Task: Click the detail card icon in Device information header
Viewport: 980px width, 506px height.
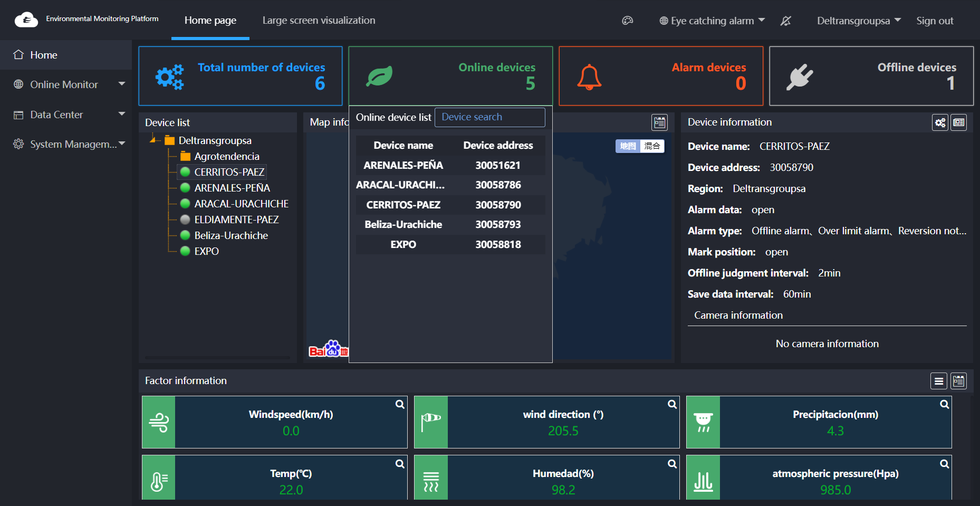Action: click(958, 122)
